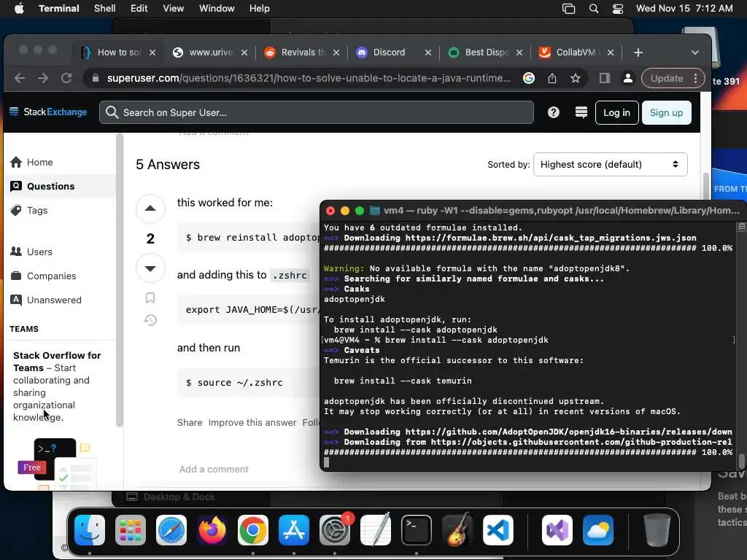Open macOS Control Center
747x560 pixels.
617,9
